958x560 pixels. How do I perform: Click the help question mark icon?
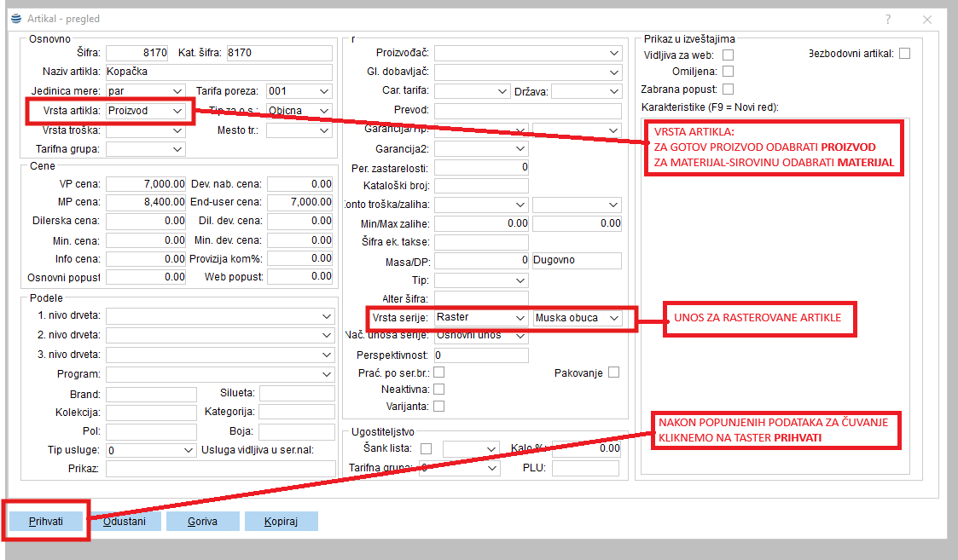(x=888, y=19)
